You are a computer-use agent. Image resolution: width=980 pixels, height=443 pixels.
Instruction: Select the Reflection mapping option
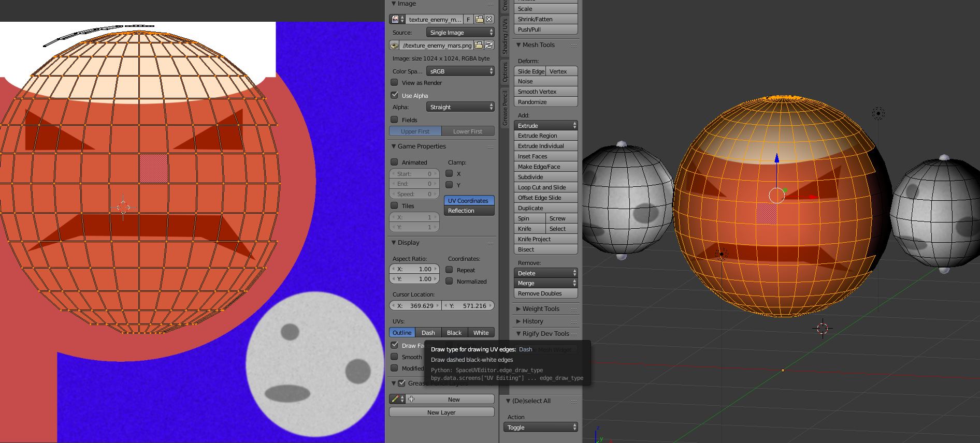469,211
